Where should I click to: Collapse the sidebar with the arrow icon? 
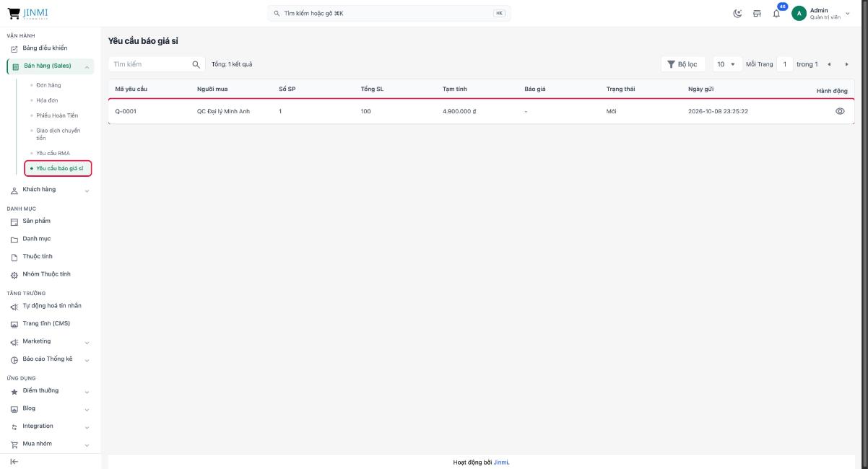tap(14, 461)
